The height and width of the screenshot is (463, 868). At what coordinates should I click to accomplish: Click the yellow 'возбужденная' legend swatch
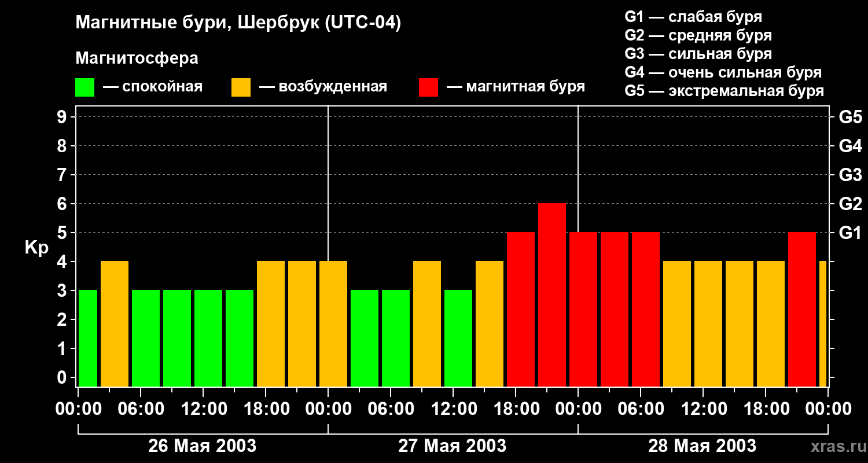(241, 87)
